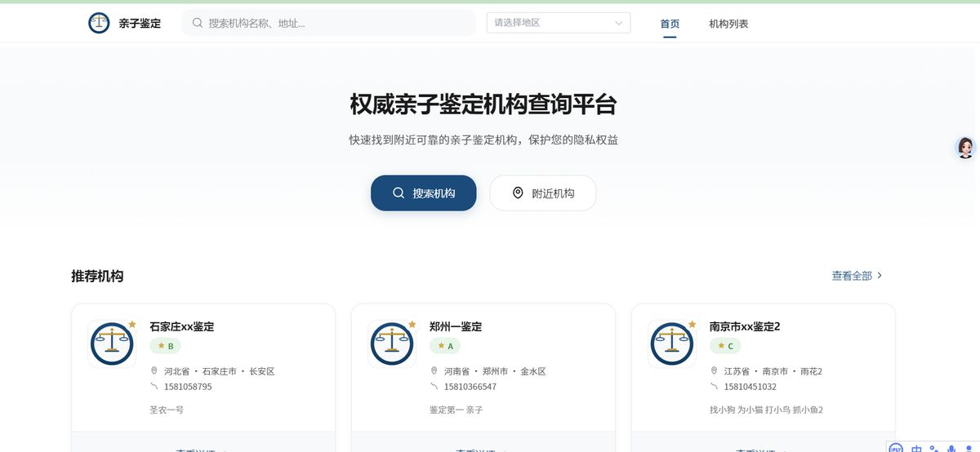The width and height of the screenshot is (980, 452).
Task: Click the magnifier icon in the search box
Action: click(x=198, y=23)
